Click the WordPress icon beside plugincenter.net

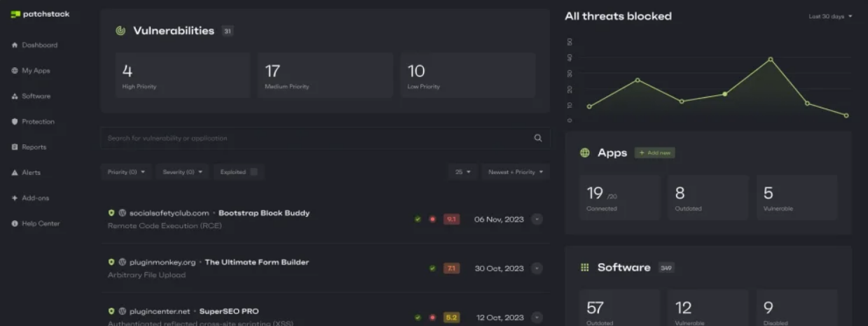(x=122, y=311)
